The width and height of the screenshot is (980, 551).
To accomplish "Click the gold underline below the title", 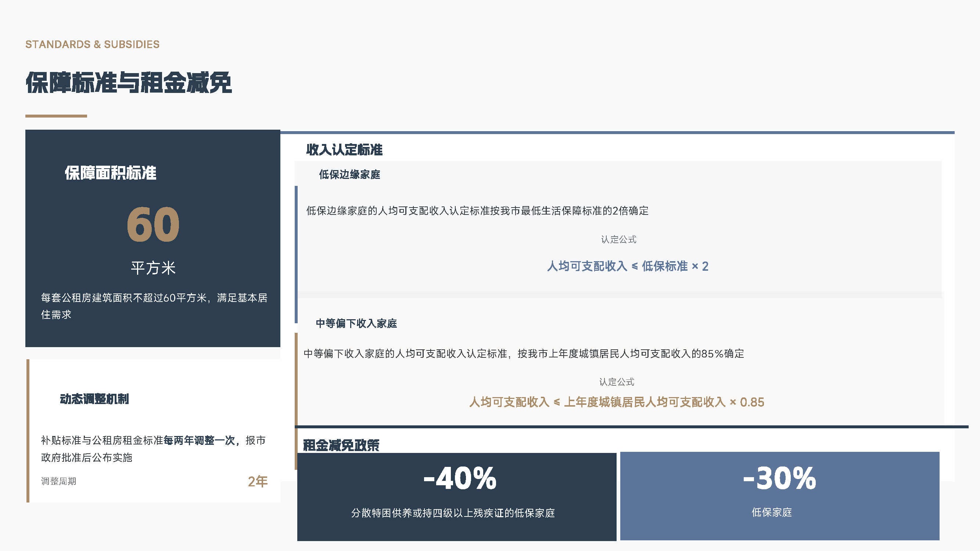I will [x=56, y=116].
